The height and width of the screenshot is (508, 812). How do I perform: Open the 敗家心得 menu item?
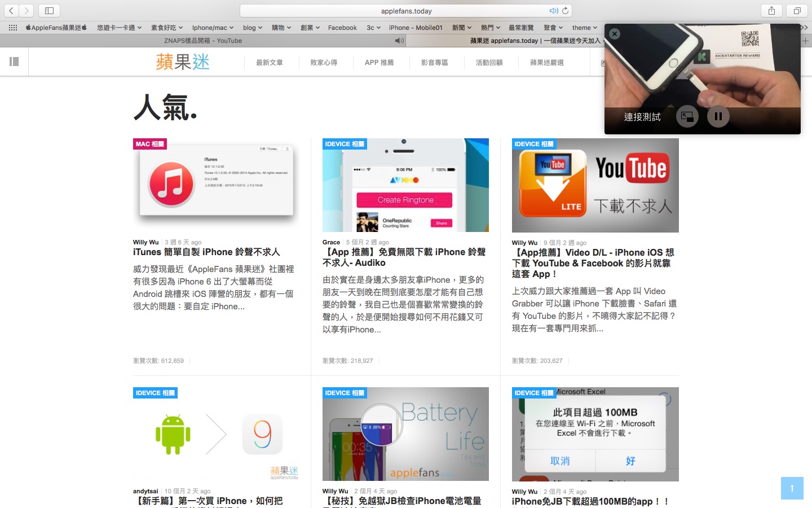point(324,63)
